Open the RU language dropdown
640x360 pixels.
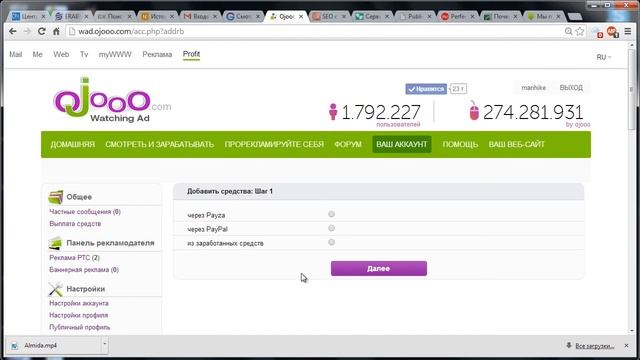coord(604,57)
